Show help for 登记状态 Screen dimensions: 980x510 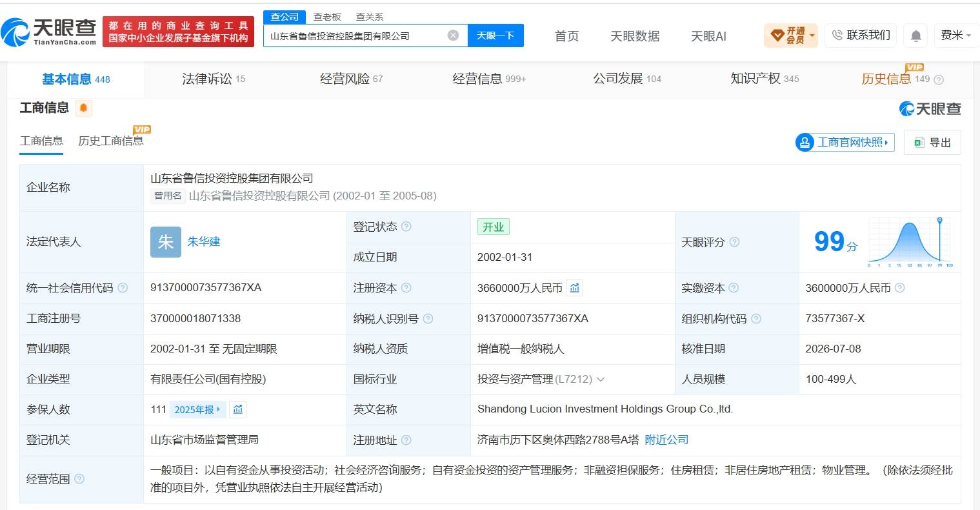click(x=406, y=227)
